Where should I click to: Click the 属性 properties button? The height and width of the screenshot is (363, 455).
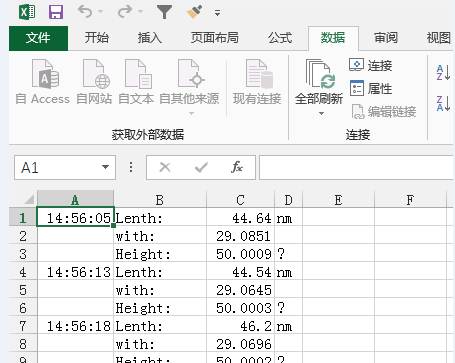click(371, 88)
